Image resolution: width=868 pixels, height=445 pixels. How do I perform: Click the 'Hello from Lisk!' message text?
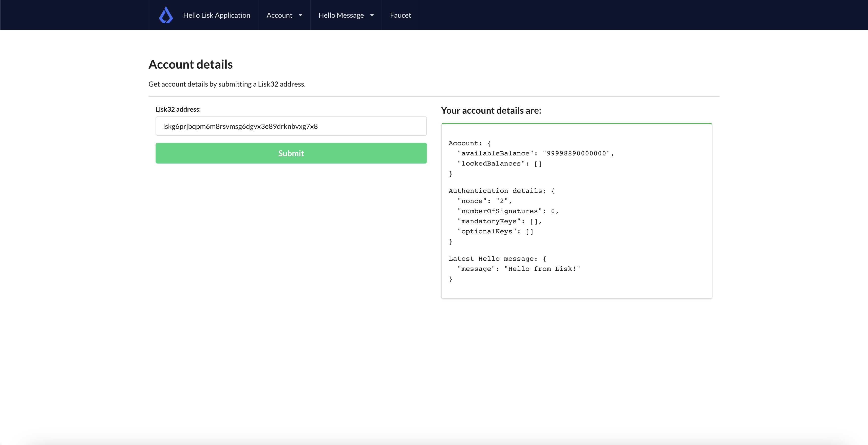[542, 269]
